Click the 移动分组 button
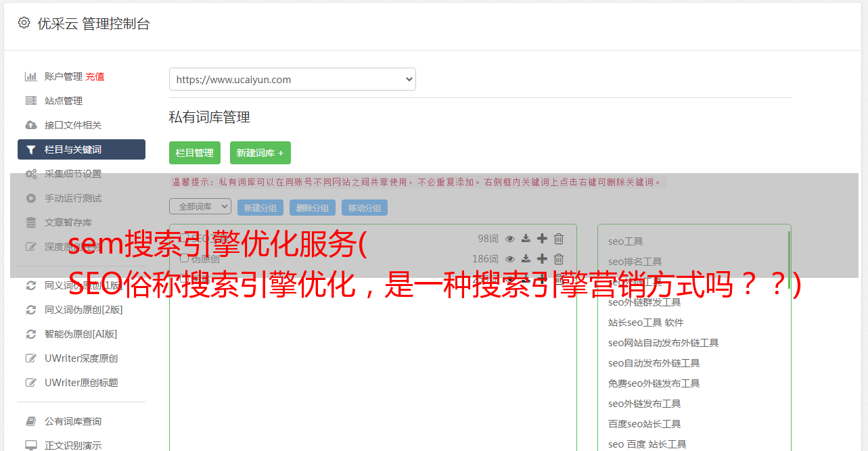 [x=365, y=208]
